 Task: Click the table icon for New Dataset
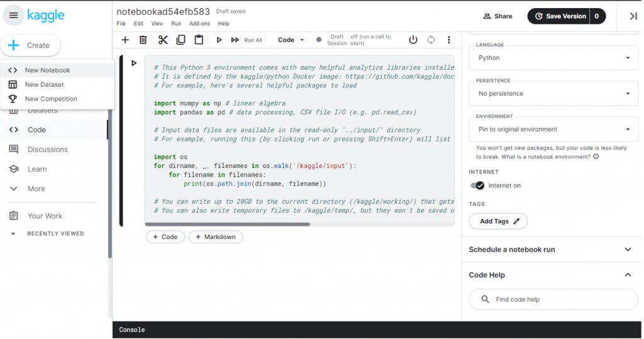click(13, 84)
